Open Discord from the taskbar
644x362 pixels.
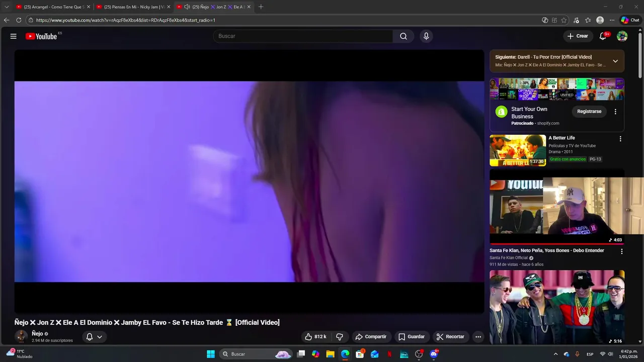coord(434,354)
